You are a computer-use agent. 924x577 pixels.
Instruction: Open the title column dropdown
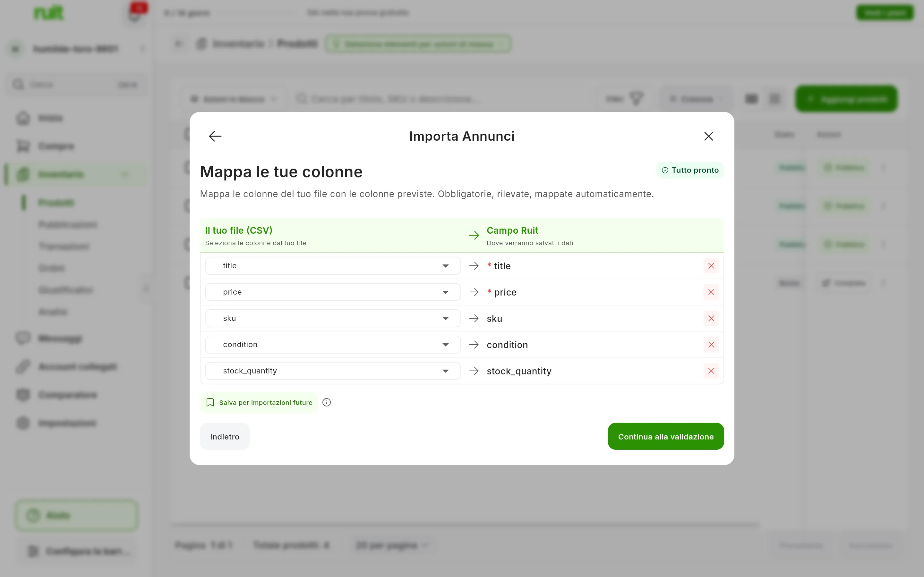click(x=333, y=266)
